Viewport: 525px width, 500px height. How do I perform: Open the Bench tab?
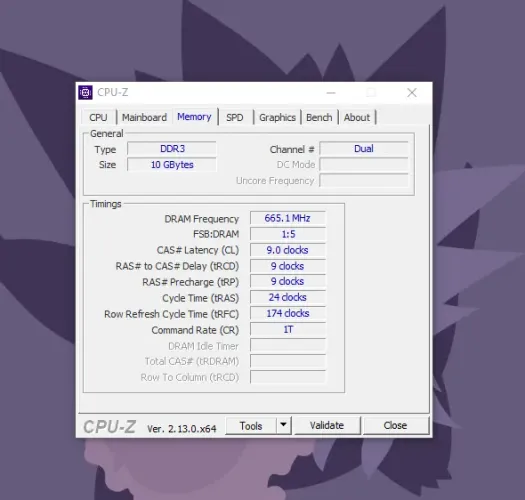pyautogui.click(x=319, y=118)
